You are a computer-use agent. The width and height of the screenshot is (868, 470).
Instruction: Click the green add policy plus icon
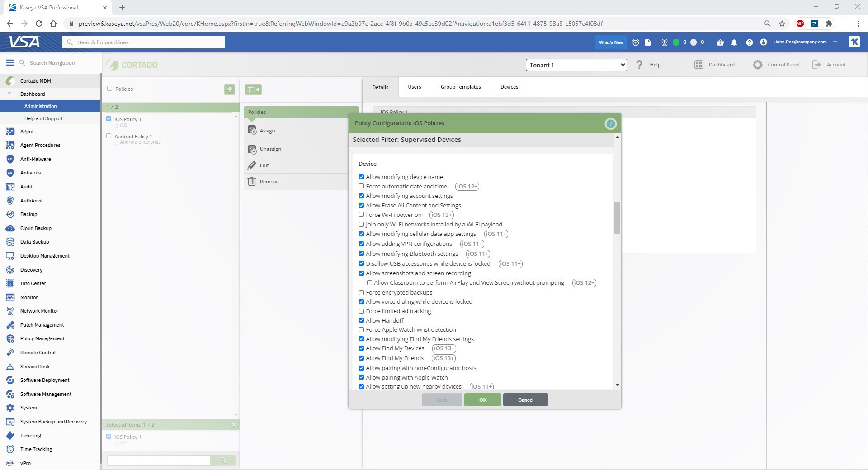pos(230,89)
